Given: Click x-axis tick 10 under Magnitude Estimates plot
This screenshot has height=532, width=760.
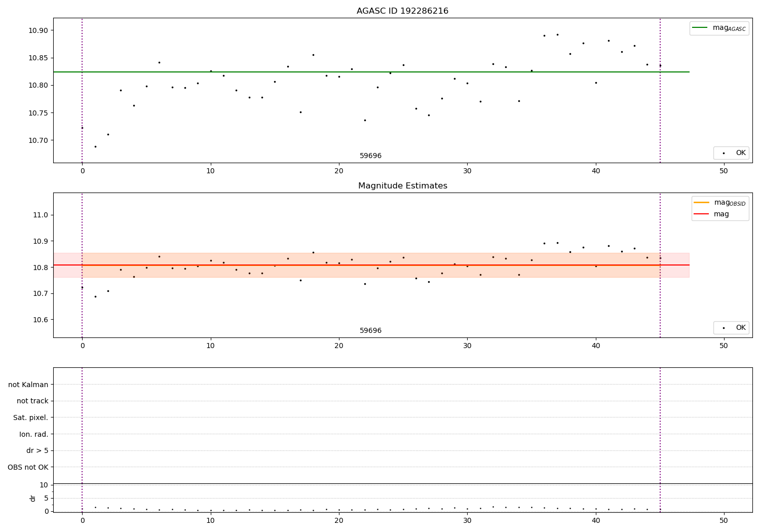Looking at the screenshot, I should click(x=211, y=346).
